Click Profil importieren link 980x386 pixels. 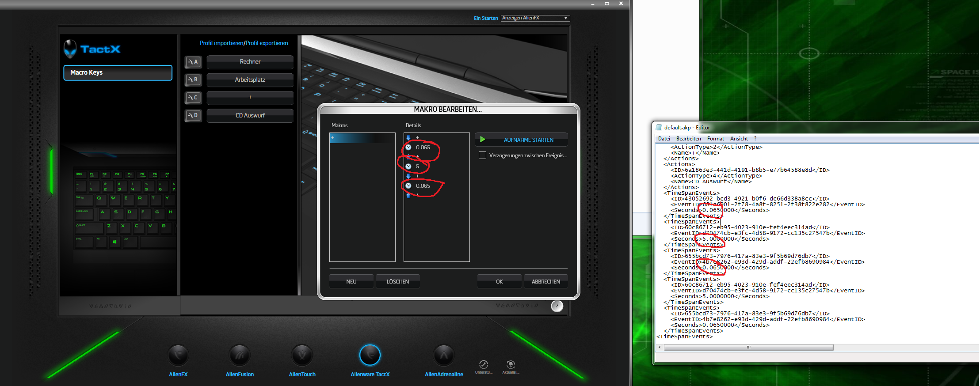coord(221,43)
